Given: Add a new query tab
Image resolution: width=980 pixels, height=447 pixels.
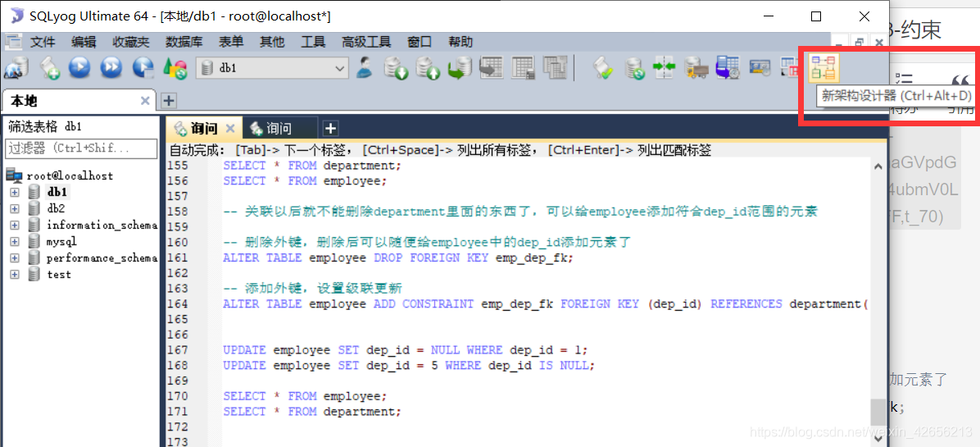Looking at the screenshot, I should click(x=330, y=129).
